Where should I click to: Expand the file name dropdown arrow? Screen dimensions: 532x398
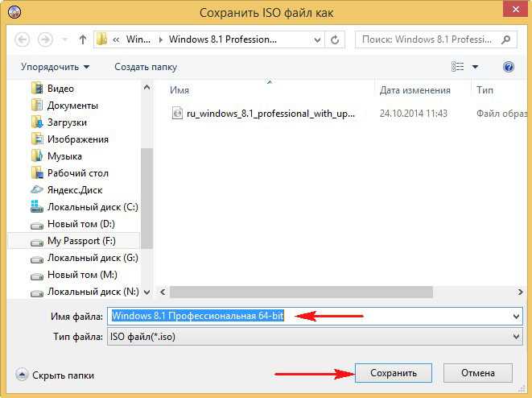[x=516, y=317]
